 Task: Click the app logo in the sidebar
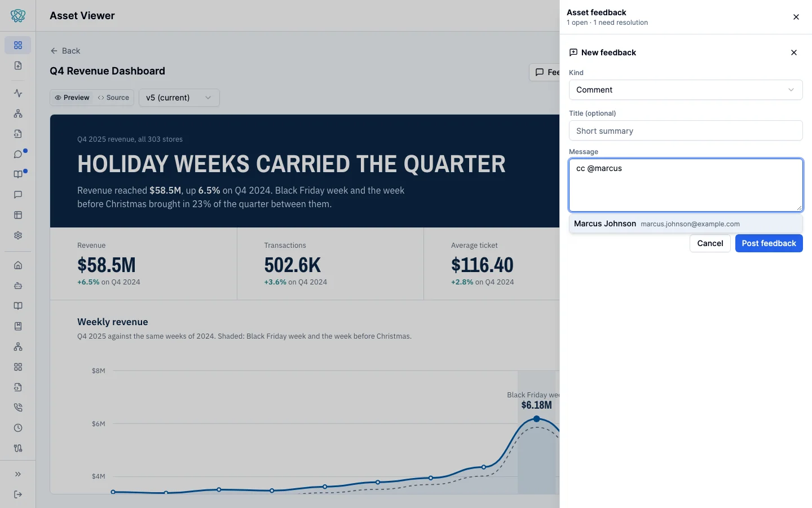coord(18,16)
